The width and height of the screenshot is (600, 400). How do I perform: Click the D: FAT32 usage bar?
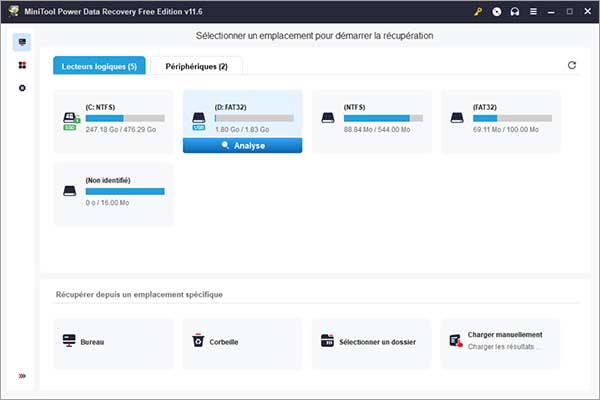[254, 118]
